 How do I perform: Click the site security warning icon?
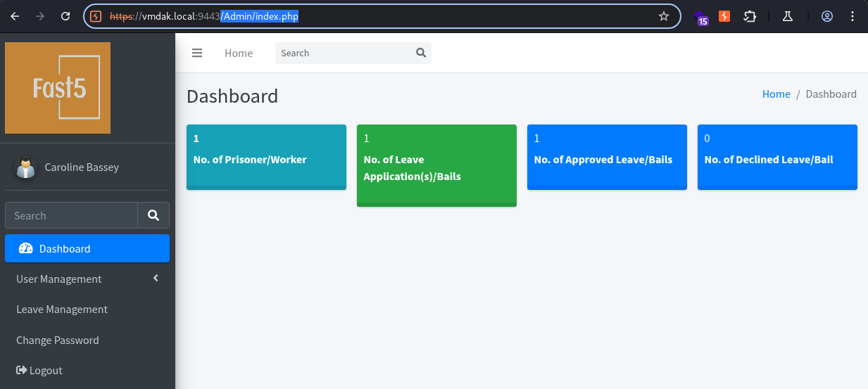[96, 16]
